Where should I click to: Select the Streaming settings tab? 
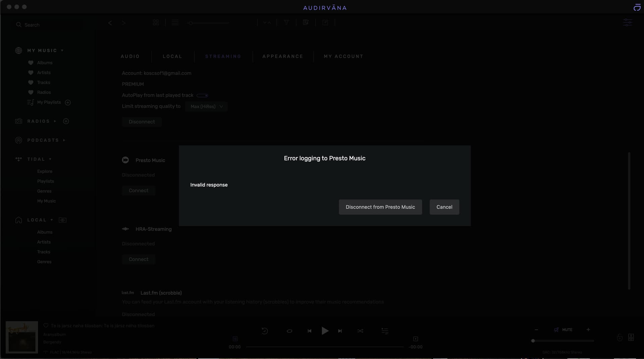223,56
